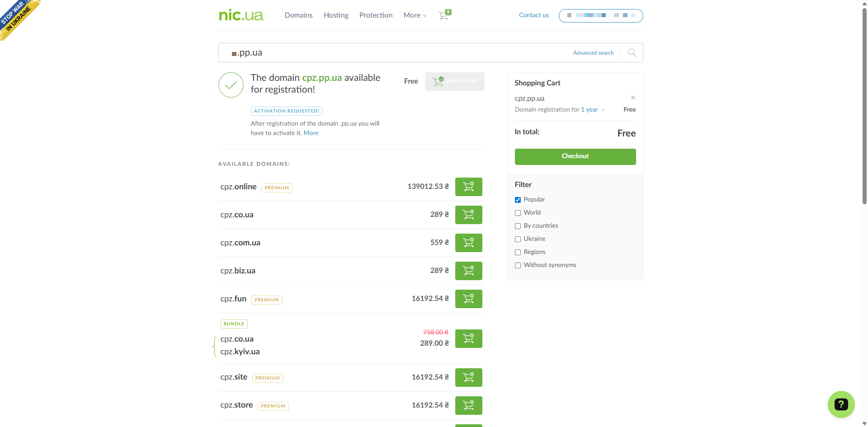Check the Without synonyms filter
This screenshot has height=427, width=868.
coord(518,265)
